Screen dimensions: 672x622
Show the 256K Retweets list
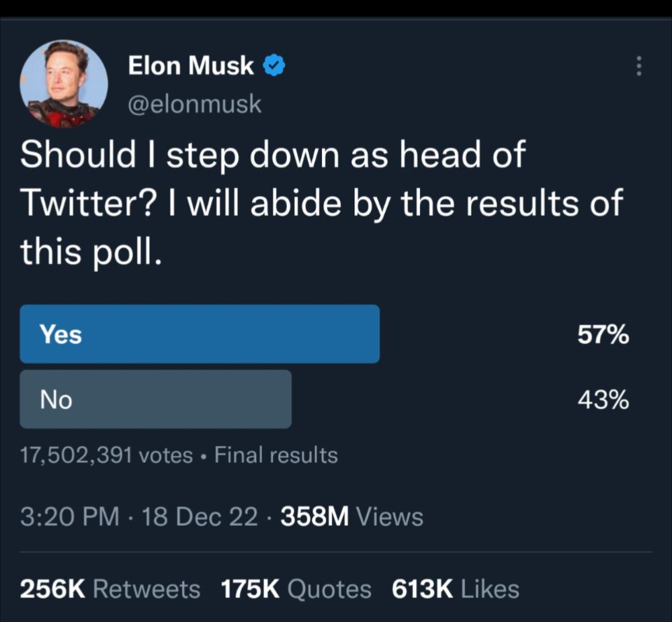pyautogui.click(x=110, y=588)
